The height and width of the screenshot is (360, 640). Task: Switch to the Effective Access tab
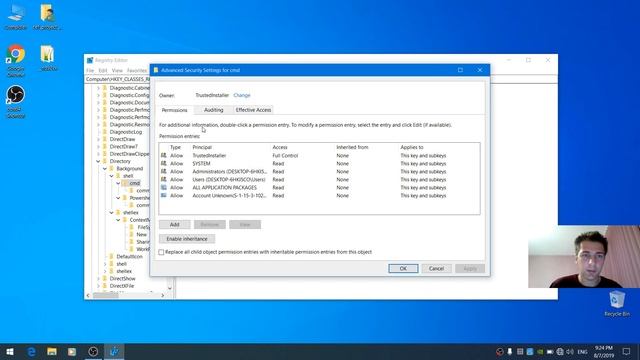(253, 110)
